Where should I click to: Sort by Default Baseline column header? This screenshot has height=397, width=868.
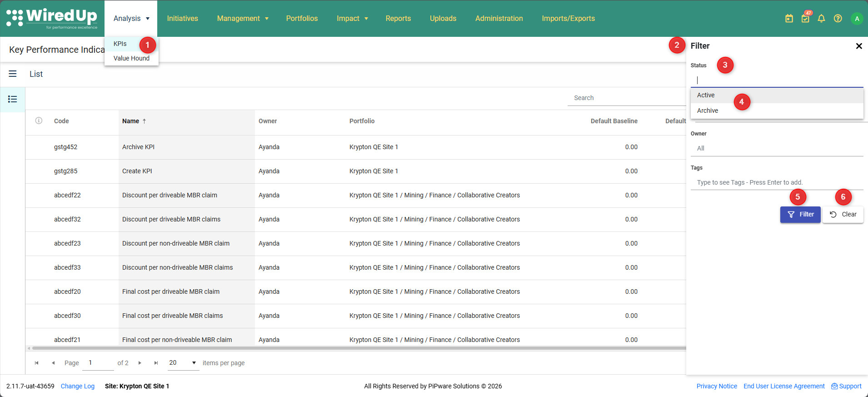(614, 121)
